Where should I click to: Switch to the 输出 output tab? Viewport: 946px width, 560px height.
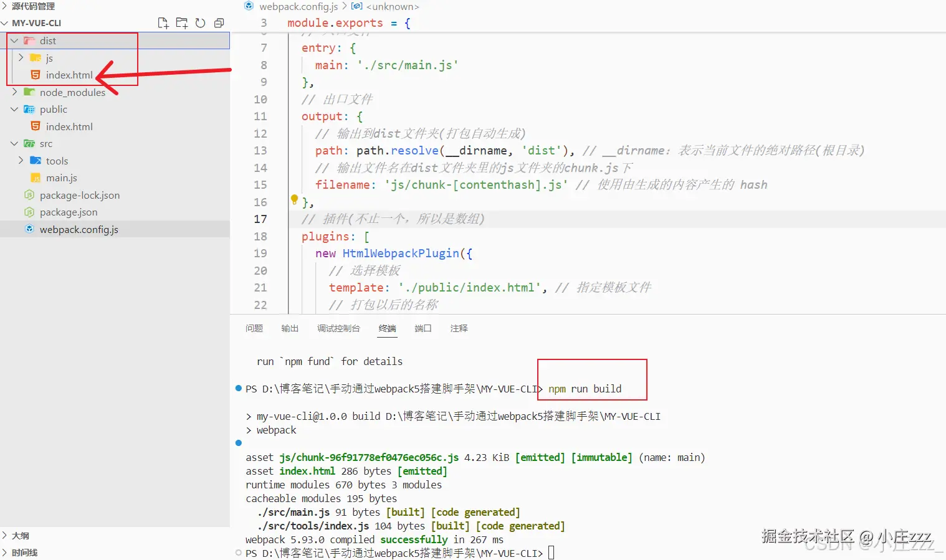pyautogui.click(x=290, y=328)
